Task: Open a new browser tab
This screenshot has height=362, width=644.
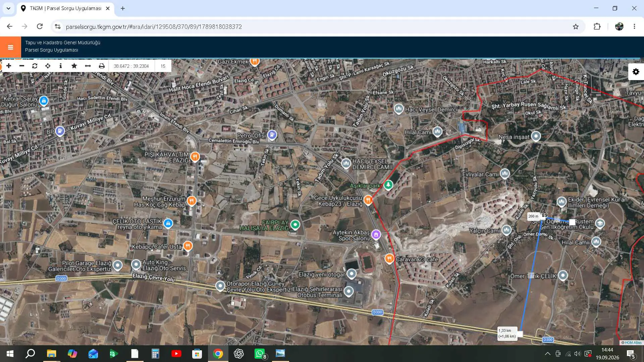Action: tap(123, 8)
